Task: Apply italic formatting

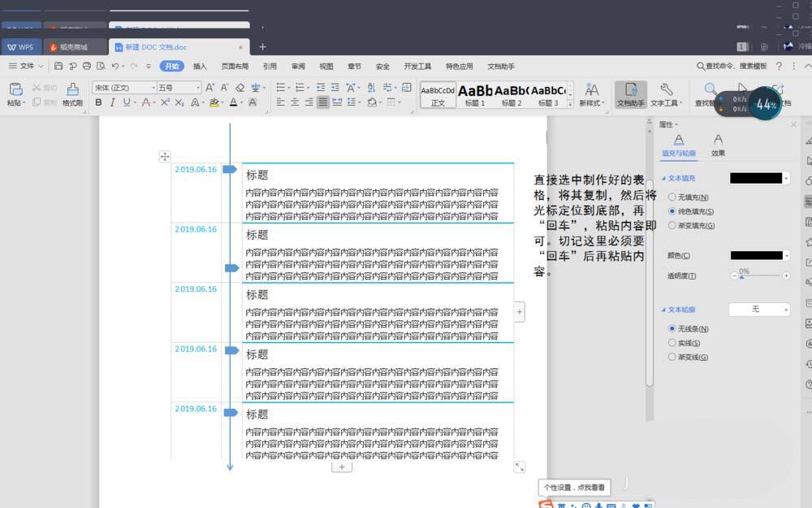Action: 113,102
